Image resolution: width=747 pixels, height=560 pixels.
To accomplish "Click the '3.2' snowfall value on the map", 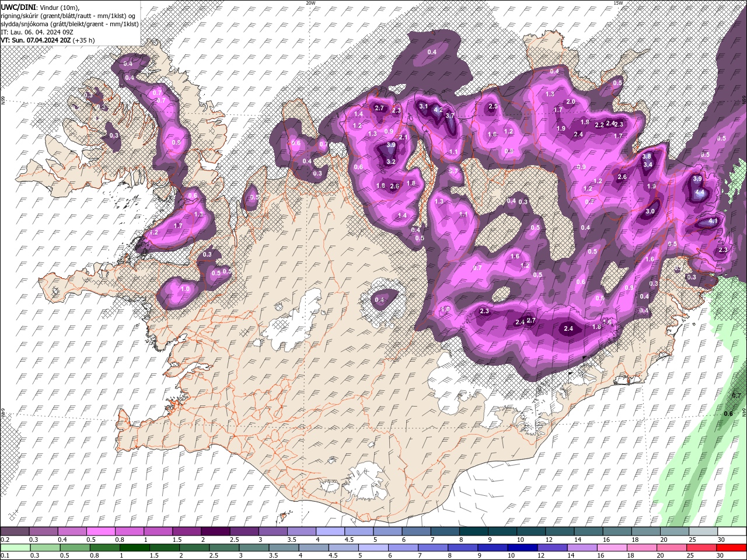I will pyautogui.click(x=391, y=162).
